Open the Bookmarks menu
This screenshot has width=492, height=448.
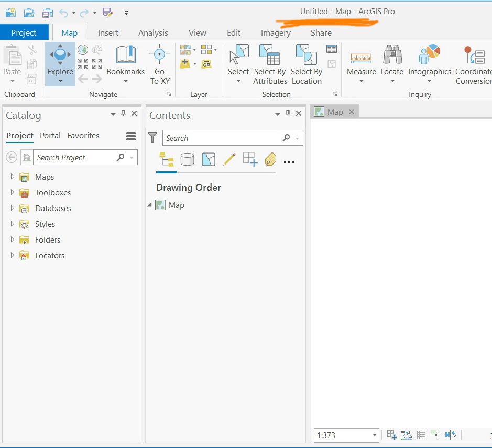point(126,64)
